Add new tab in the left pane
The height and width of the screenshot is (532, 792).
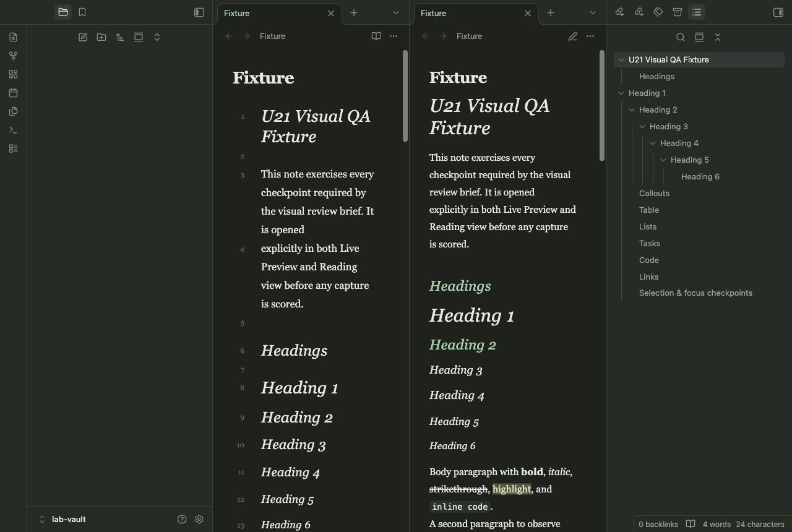(354, 13)
